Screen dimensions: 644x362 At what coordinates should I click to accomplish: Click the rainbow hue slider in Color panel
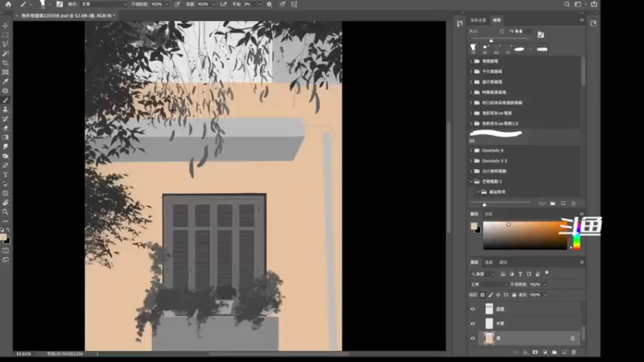576,236
